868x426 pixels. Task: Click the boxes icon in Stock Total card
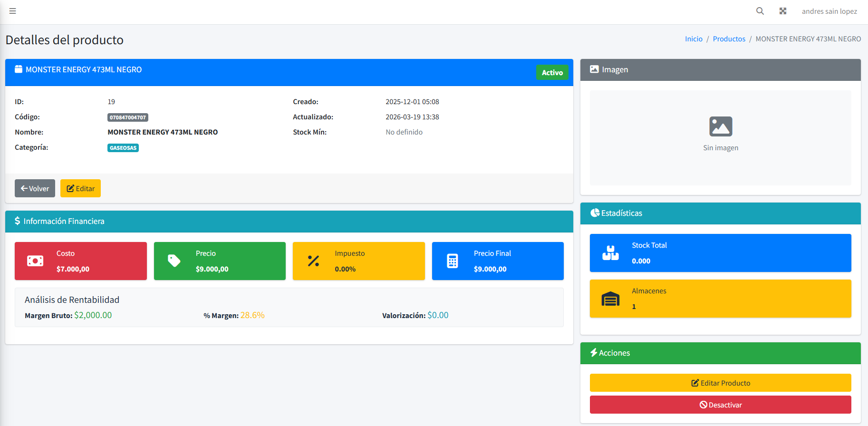click(610, 253)
